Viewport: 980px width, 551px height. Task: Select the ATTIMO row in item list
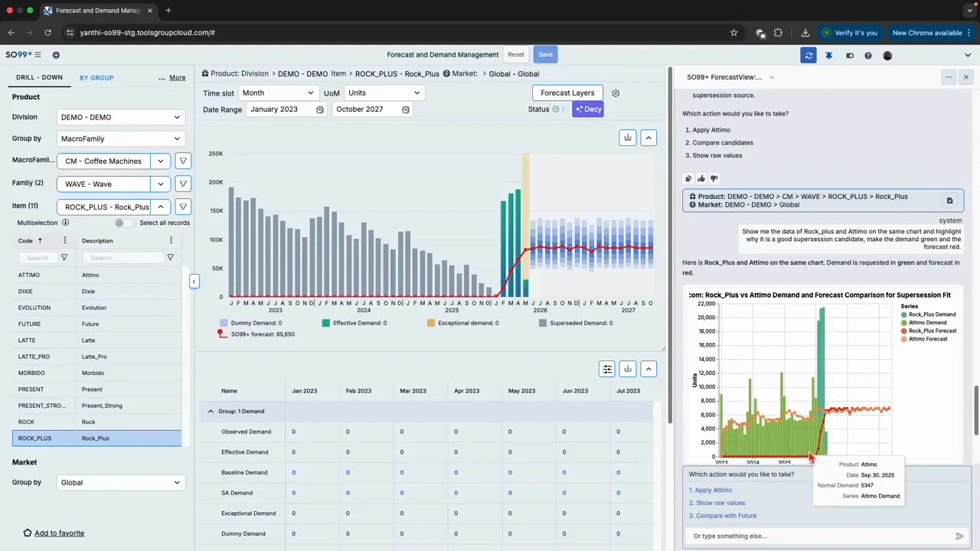pos(97,275)
